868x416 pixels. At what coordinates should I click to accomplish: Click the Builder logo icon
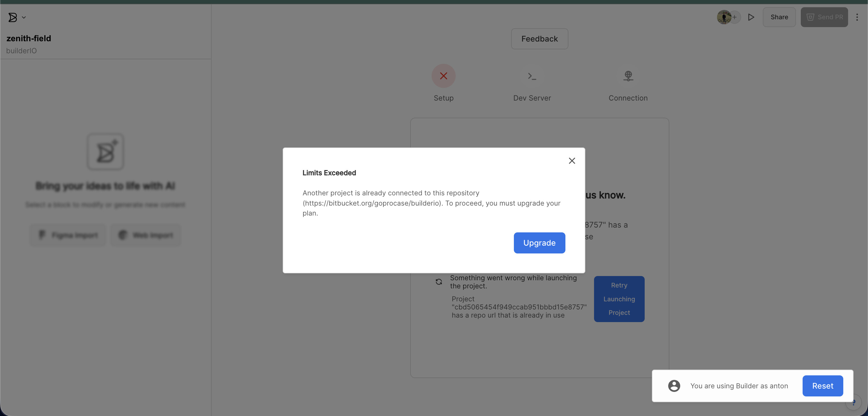tap(12, 17)
